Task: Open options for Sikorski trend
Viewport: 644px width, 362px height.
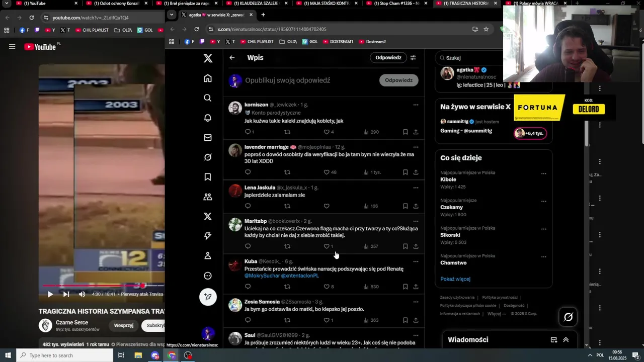Action: pos(543,229)
